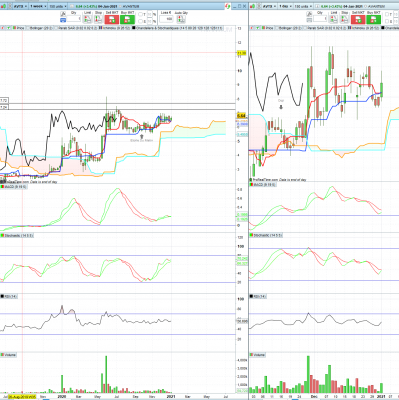The height and width of the screenshot is (400, 399).
Task: Click the ProRealTime logo icon in the weekly chart title bar
Action: point(228,6)
